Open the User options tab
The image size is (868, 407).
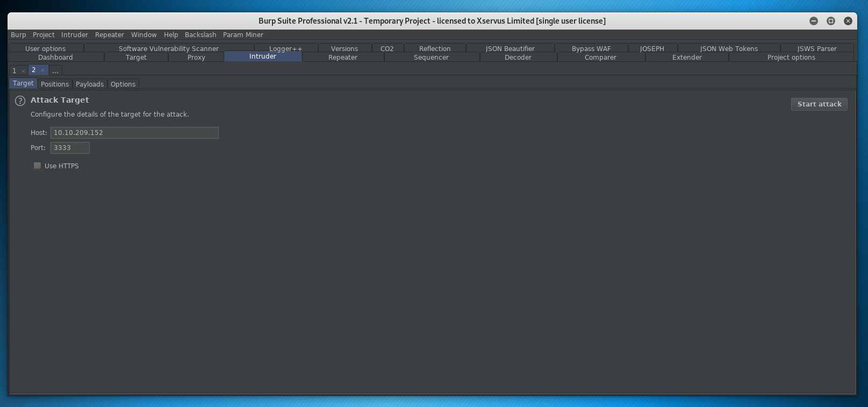[45, 48]
